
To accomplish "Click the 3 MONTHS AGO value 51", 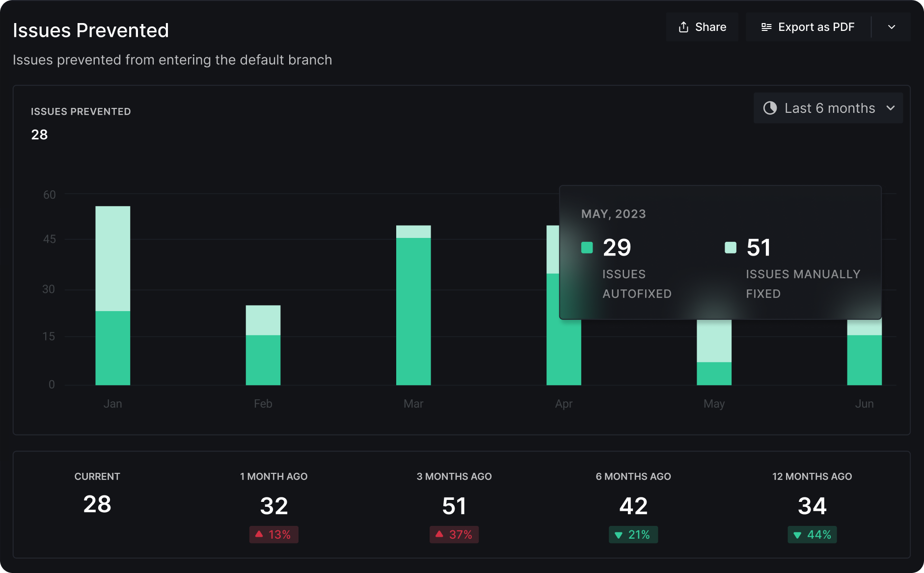I will click(x=454, y=506).
